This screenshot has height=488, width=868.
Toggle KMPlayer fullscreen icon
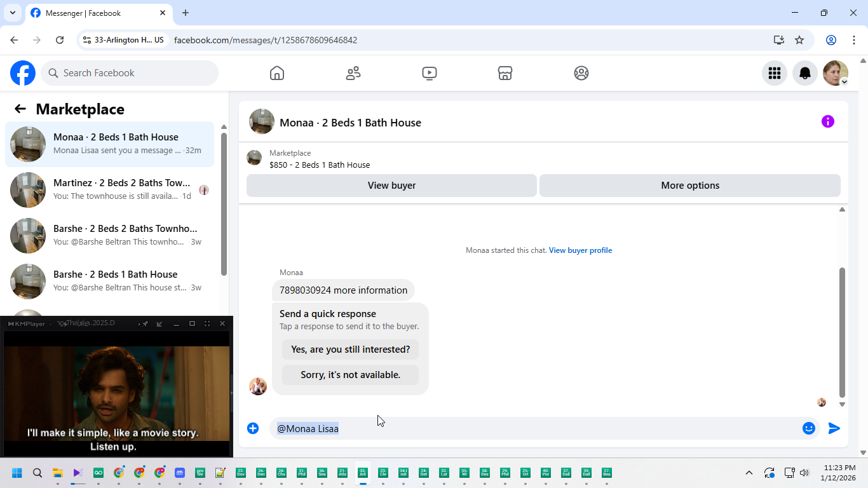(x=207, y=323)
